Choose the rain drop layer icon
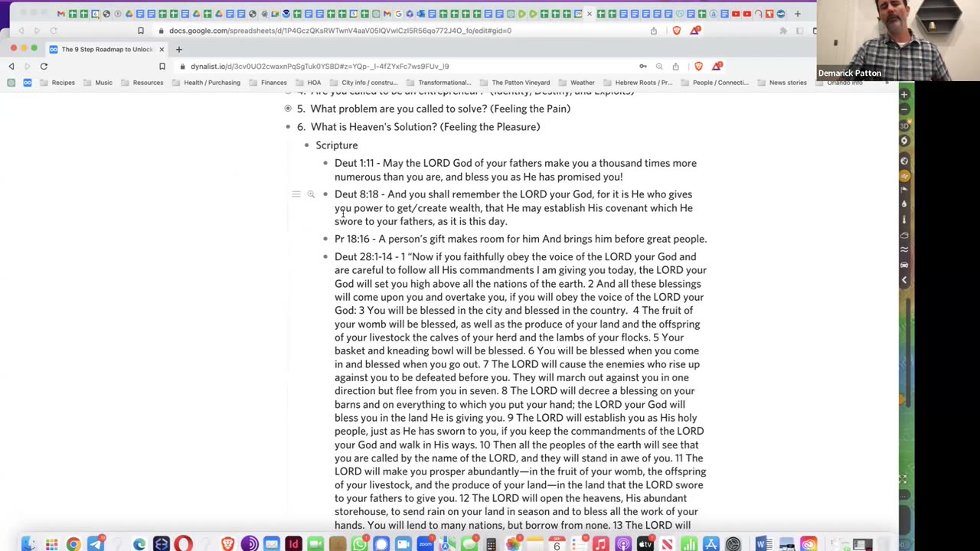This screenshot has width=980, height=551. coord(904,204)
